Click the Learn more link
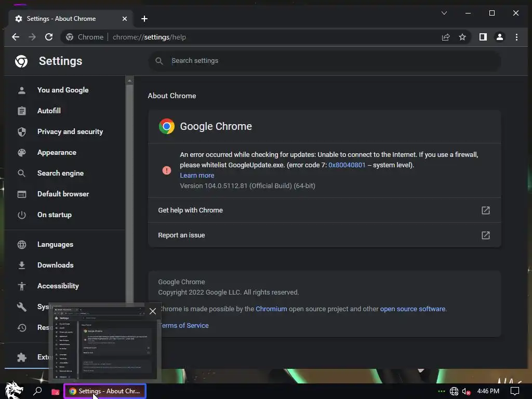The width and height of the screenshot is (532, 399). 197,176
